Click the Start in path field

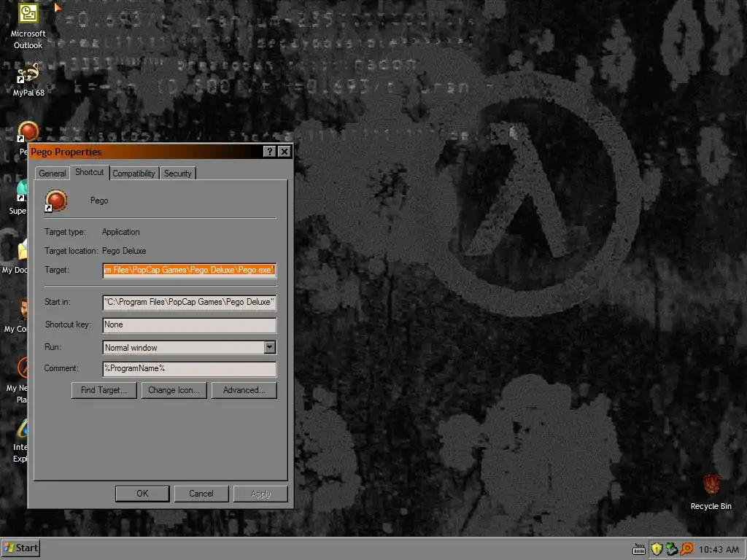tap(189, 302)
